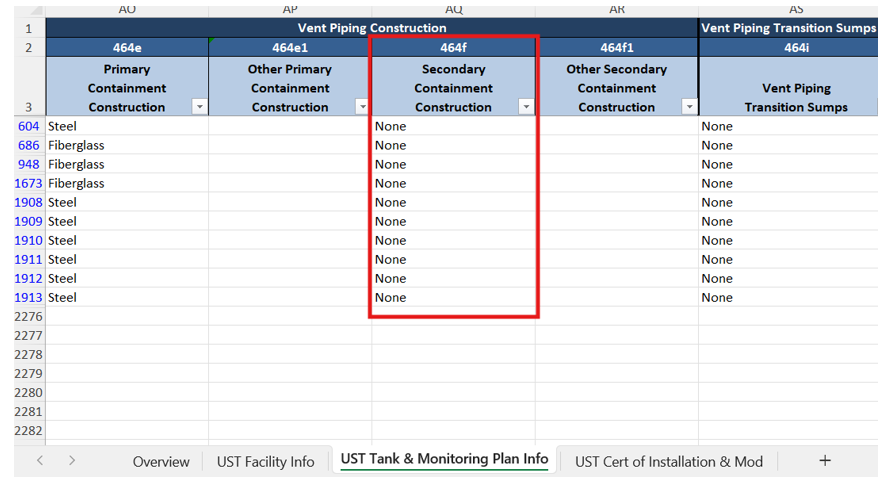Select Transition Sumps None cell in row 686

[788, 145]
